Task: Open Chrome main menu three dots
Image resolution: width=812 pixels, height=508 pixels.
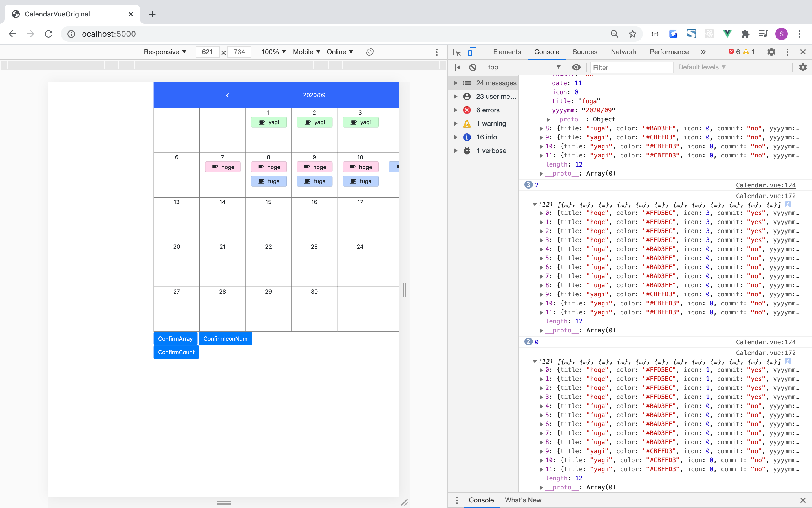Action: tap(800, 34)
